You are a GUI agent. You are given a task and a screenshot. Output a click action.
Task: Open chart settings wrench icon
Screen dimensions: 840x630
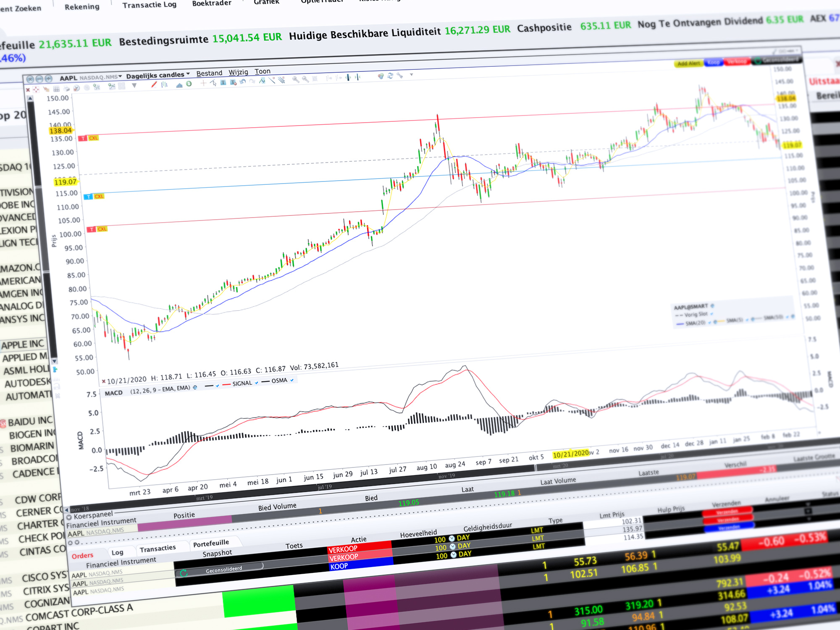[399, 76]
